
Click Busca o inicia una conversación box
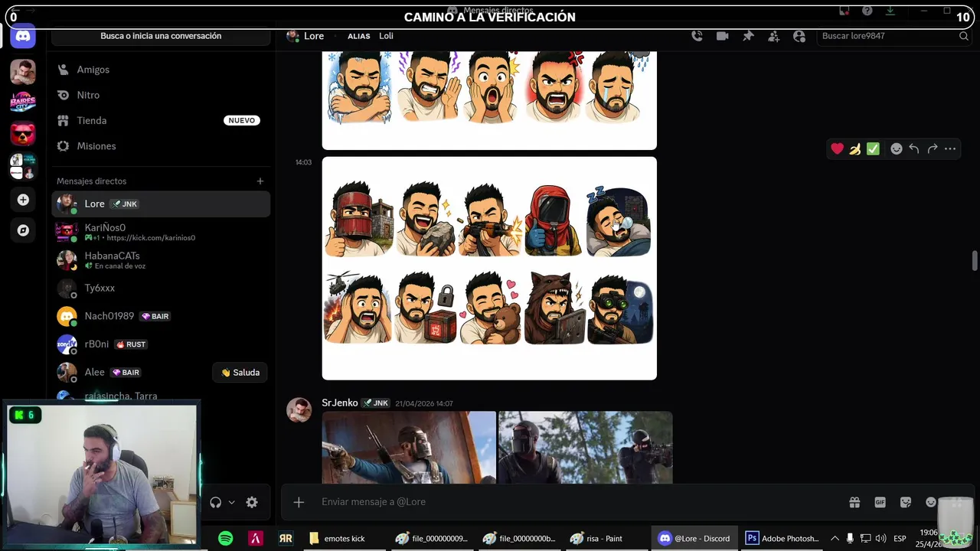click(161, 36)
